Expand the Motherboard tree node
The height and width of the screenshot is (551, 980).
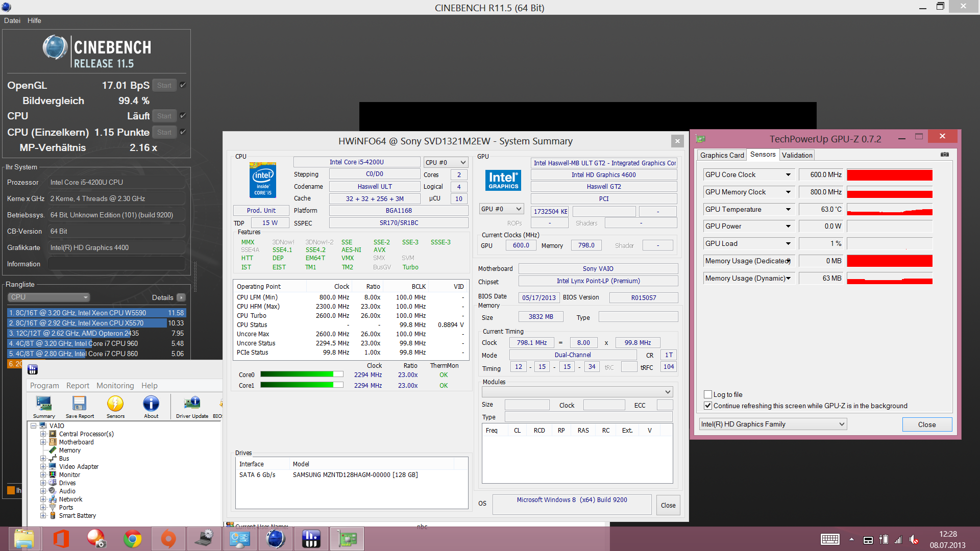[43, 442]
